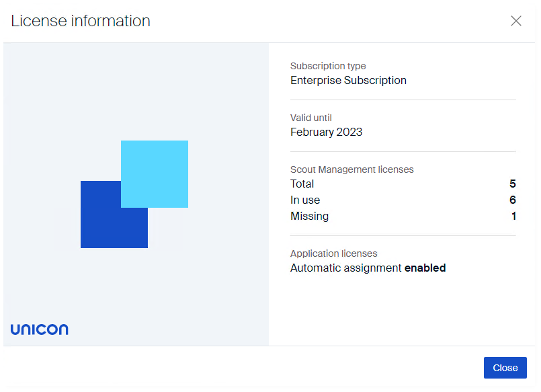This screenshot has width=541, height=392.
Task: Click the Total license count 5
Action: click(513, 184)
